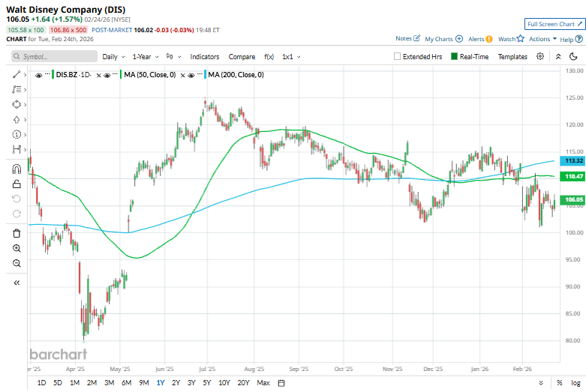Screen dimensions: 586x392
Task: Click the lock drawings icon
Action: [x=16, y=184]
